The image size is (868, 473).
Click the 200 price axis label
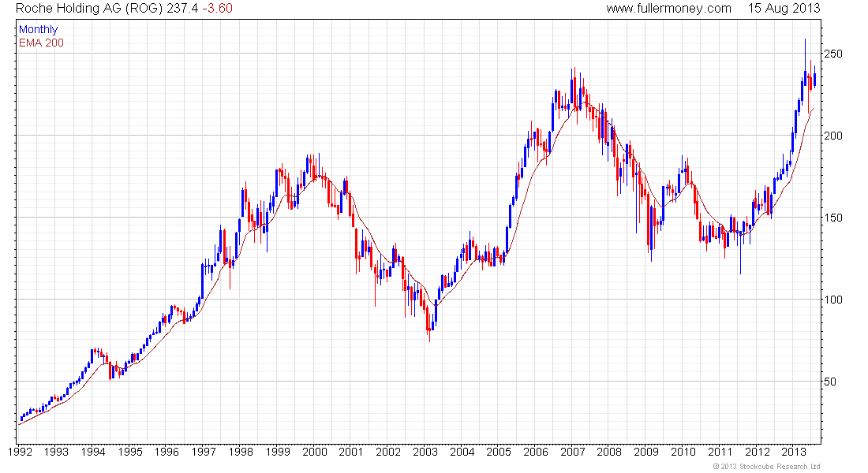coord(833,136)
